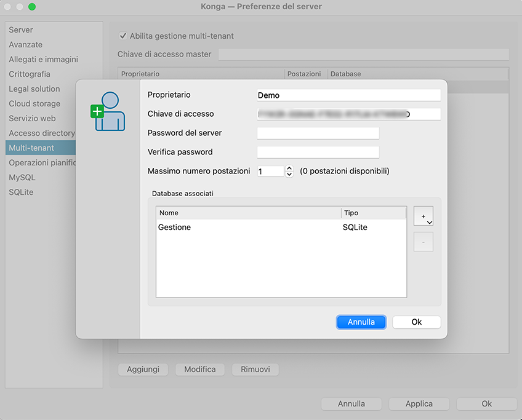The height and width of the screenshot is (420, 522).
Task: Click the Applica button
Action: click(x=419, y=404)
